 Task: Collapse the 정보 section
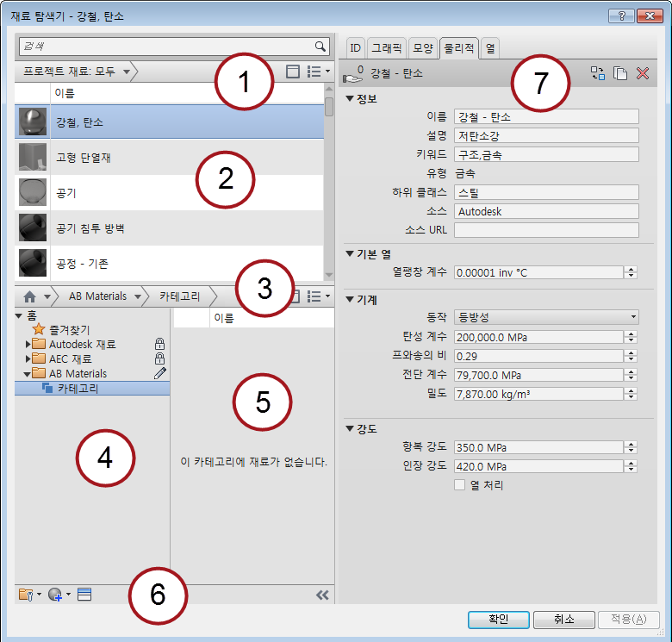coord(350,98)
